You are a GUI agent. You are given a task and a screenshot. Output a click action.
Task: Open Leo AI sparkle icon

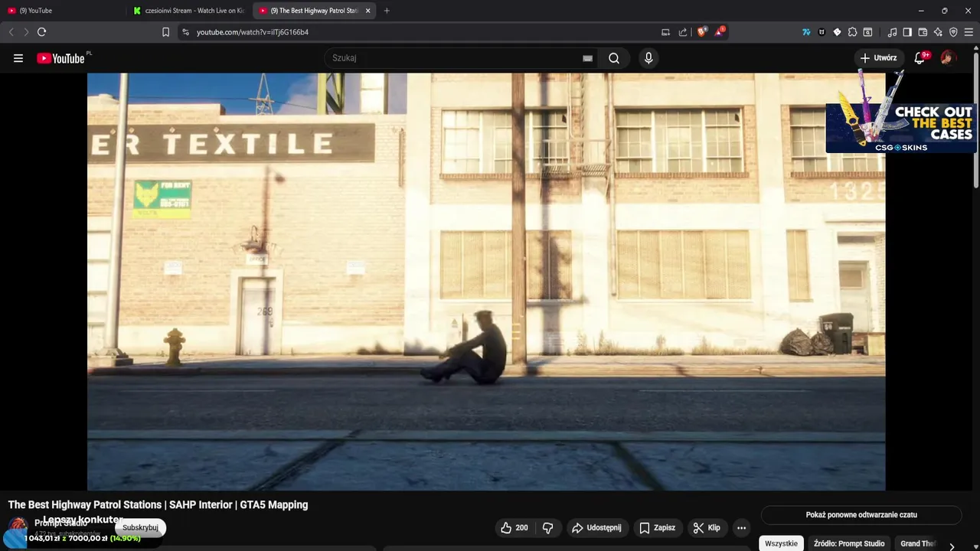click(938, 32)
